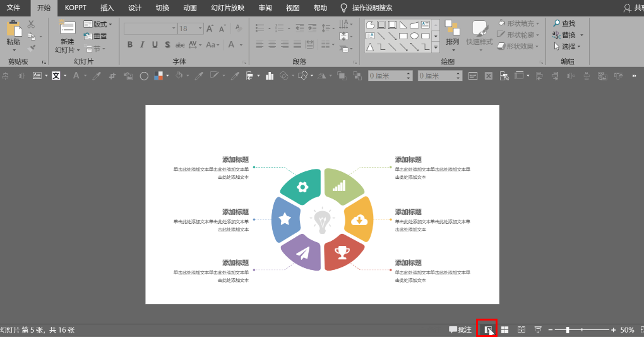Switch to the Review (审阅) tab

click(265, 8)
